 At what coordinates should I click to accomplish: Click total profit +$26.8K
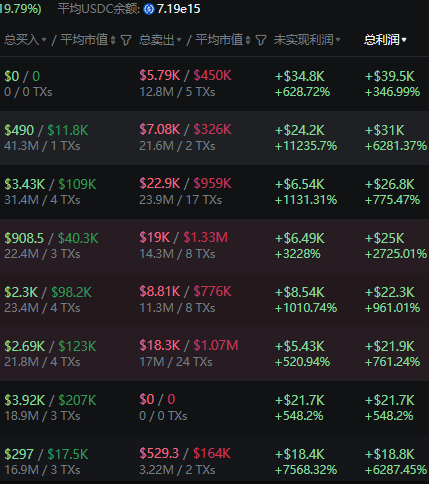390,184
